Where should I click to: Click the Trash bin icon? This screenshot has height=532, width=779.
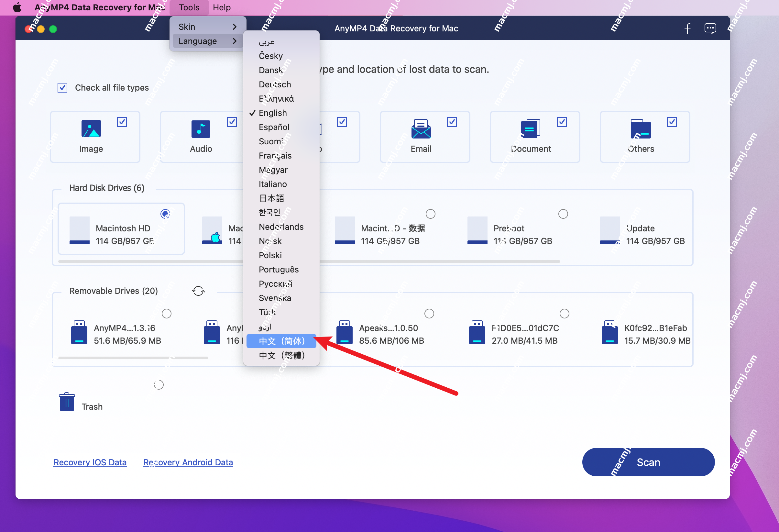pyautogui.click(x=67, y=402)
